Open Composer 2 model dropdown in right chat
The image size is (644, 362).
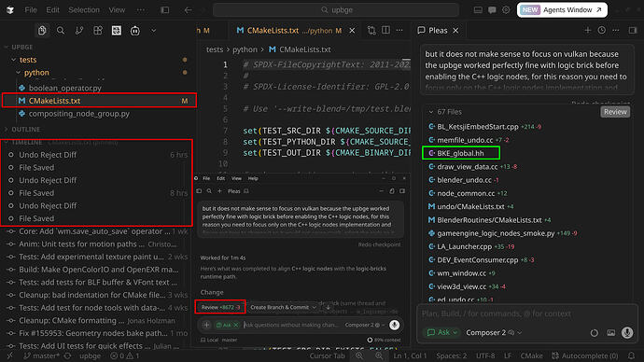494,332
